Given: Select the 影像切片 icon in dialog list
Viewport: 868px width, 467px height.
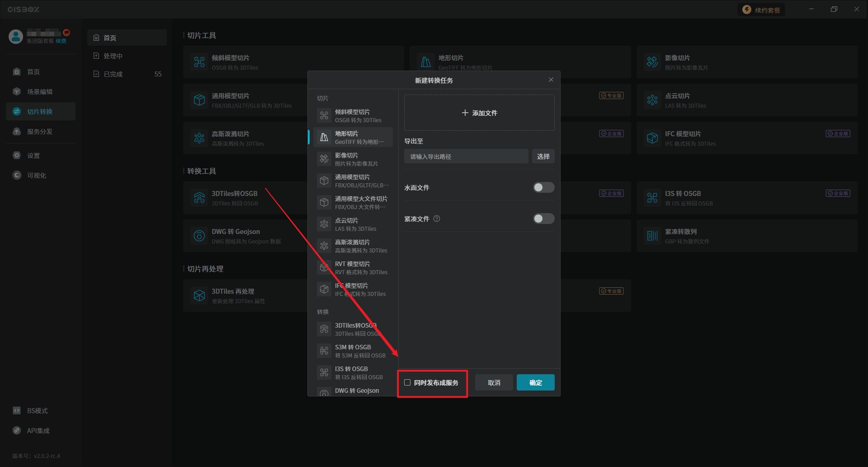Looking at the screenshot, I should click(x=324, y=159).
